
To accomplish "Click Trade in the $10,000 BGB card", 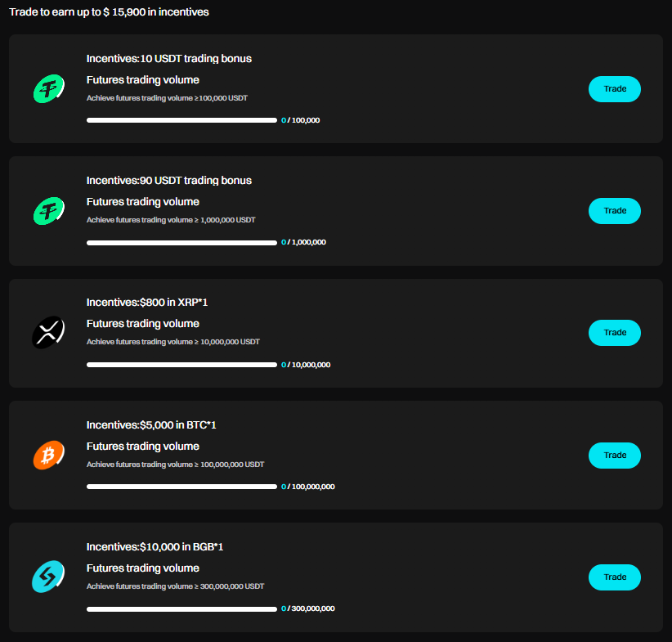I will coord(615,577).
